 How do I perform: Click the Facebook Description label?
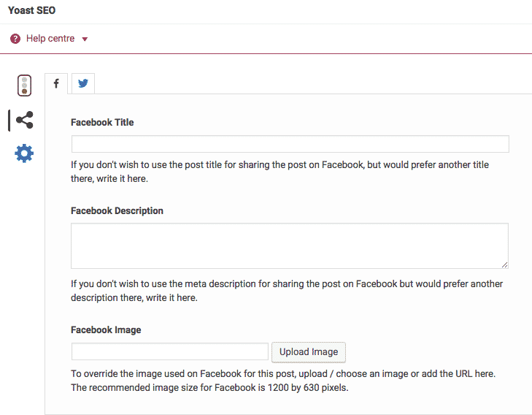click(x=117, y=211)
